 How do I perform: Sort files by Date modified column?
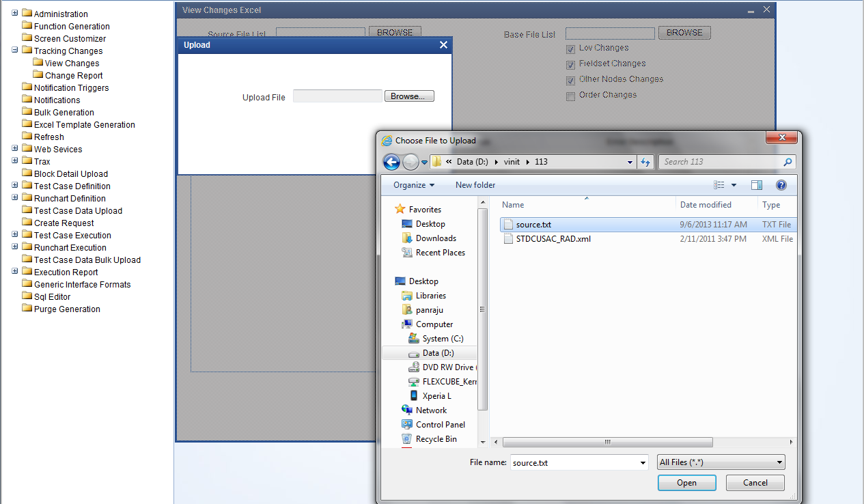pos(706,204)
